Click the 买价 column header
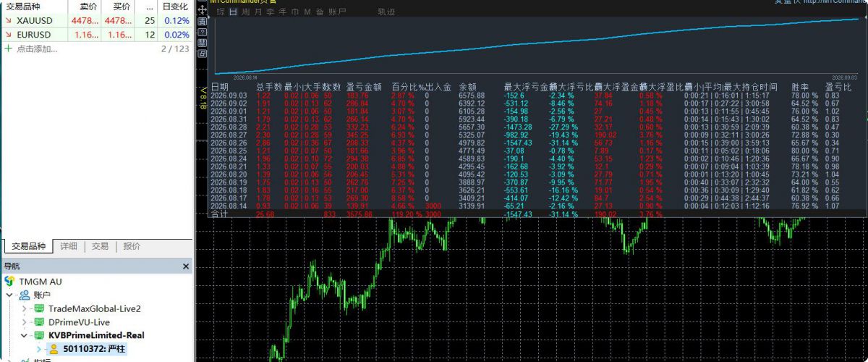Image resolution: width=868 pixels, height=362 pixels. pos(122,7)
